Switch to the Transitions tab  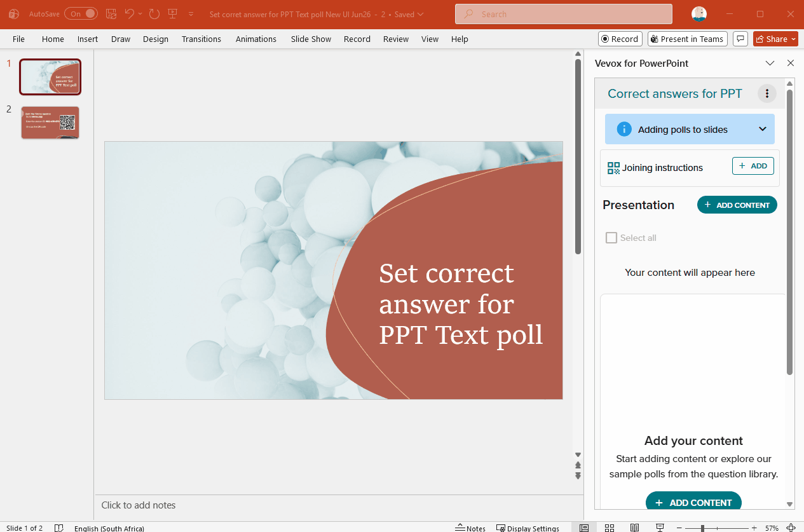coord(201,39)
